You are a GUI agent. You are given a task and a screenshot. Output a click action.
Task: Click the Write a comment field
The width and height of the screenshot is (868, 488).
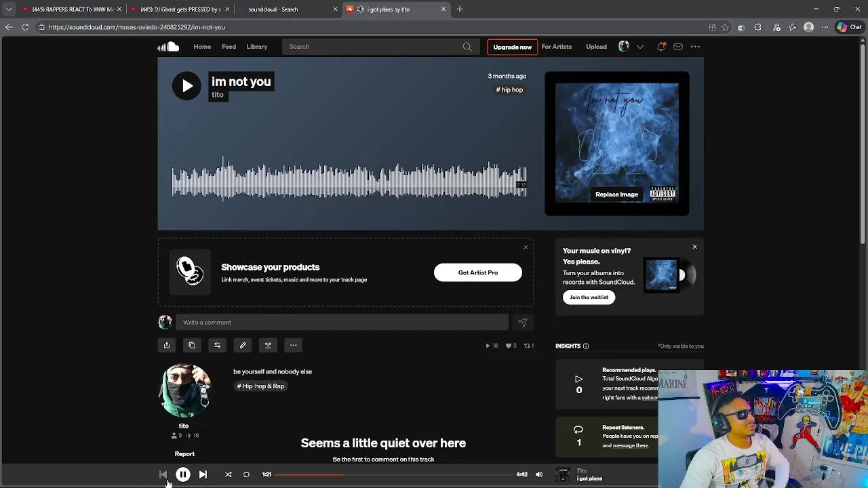[x=342, y=323]
